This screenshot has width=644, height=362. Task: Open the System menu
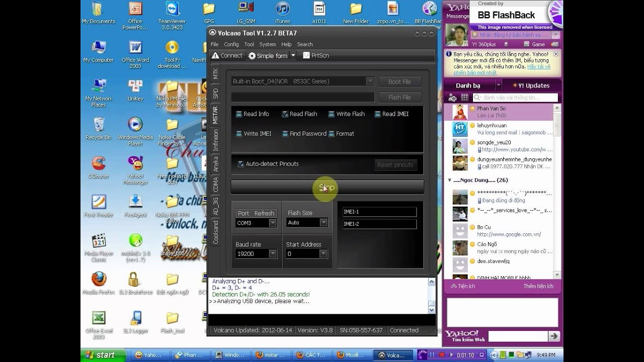click(x=268, y=44)
